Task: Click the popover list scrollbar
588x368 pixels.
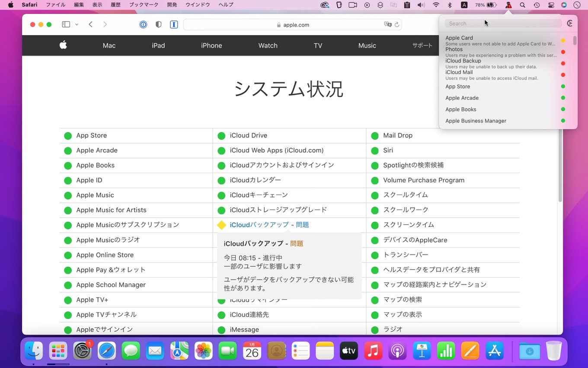Action: [x=575, y=41]
